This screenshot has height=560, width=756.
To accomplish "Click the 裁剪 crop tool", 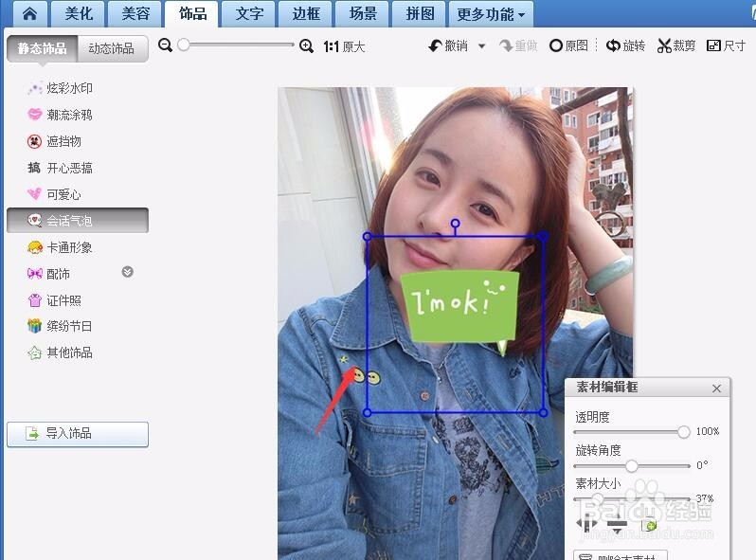I will tap(676, 45).
